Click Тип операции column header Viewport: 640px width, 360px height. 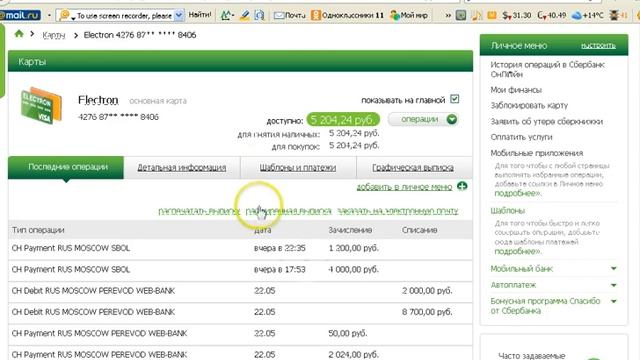pos(38,230)
